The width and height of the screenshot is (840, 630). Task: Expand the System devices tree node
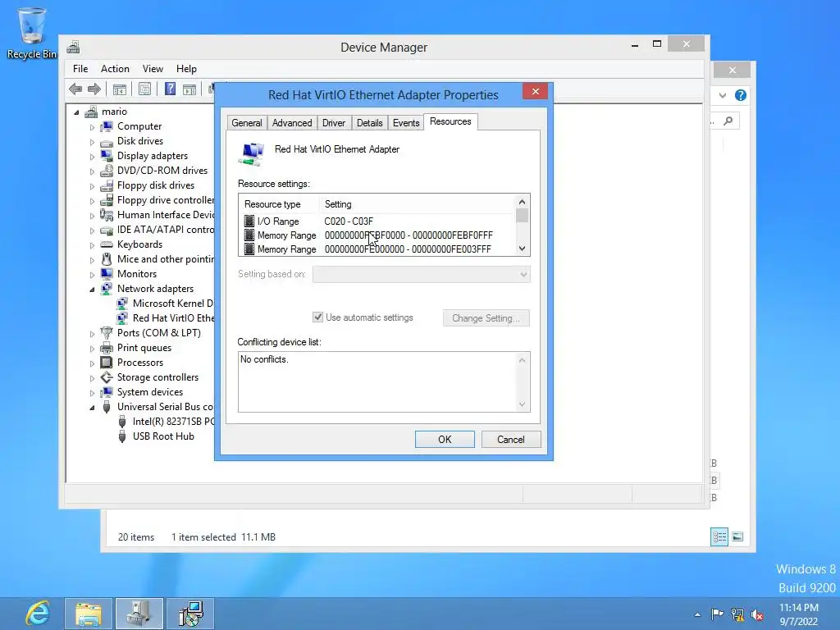point(92,393)
